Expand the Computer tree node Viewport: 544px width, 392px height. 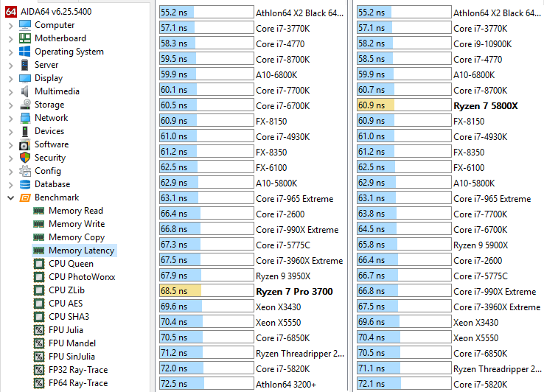pos(11,26)
